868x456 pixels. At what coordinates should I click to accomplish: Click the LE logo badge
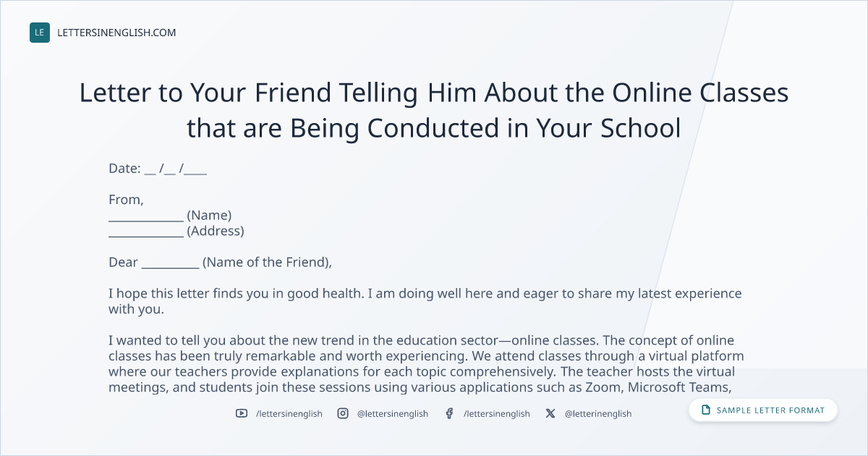coord(40,33)
